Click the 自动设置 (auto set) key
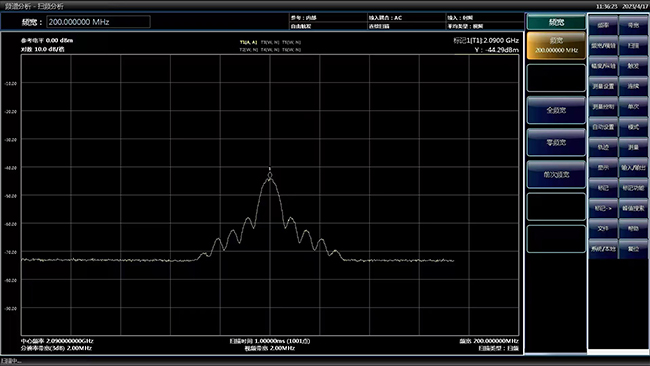The width and height of the screenshot is (650, 366). (x=603, y=127)
